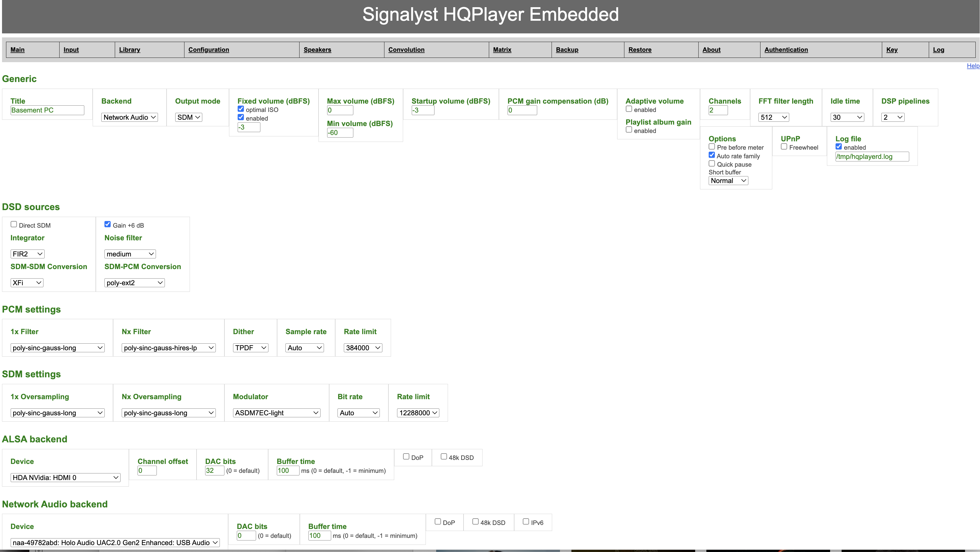Open the Dither TPDF dropdown
Viewport: 980px width, 552px height.
[251, 348]
